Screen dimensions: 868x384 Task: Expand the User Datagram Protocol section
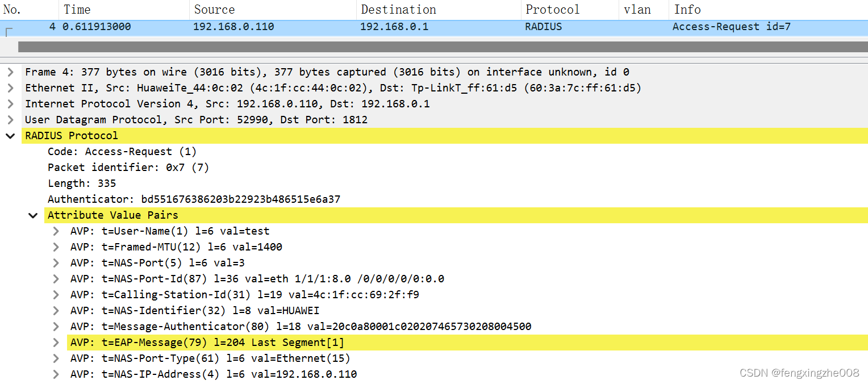[x=10, y=119]
